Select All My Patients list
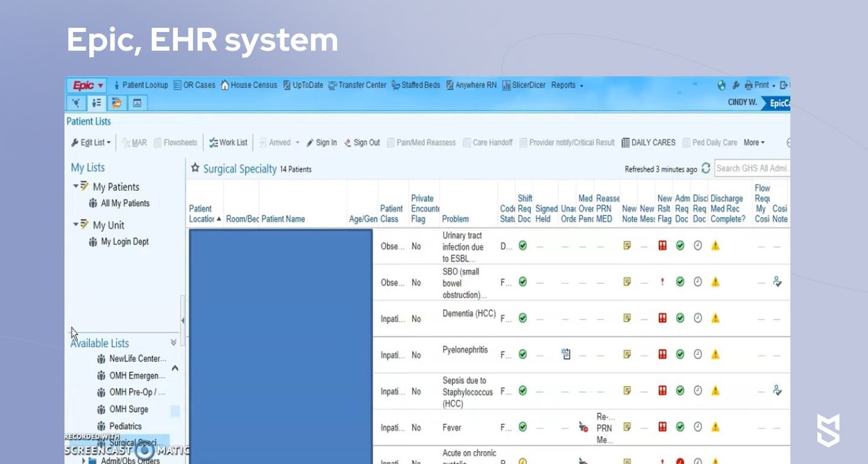Screen dimensions: 868x464 119,203
